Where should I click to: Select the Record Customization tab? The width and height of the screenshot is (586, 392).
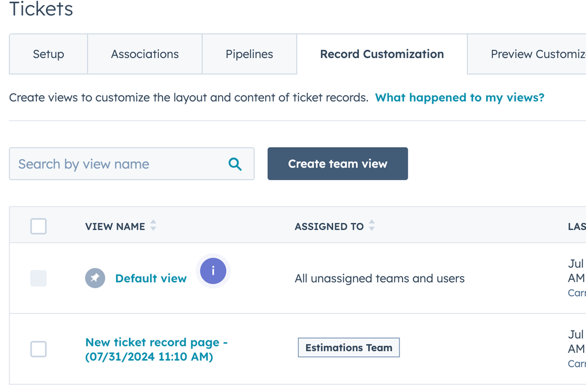[x=382, y=54]
